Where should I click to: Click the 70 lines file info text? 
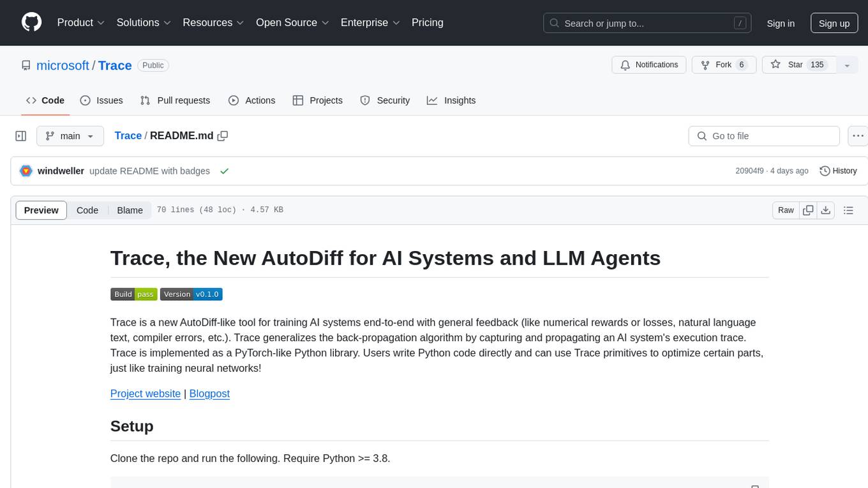click(x=220, y=210)
